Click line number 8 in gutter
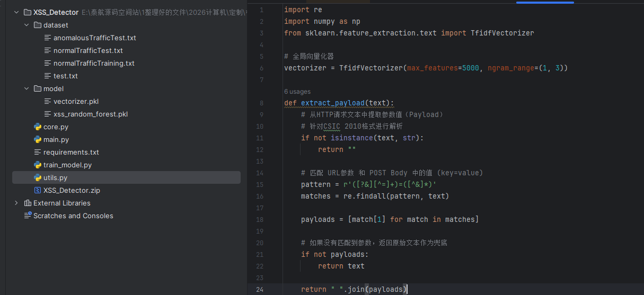The image size is (644, 295). [262, 103]
